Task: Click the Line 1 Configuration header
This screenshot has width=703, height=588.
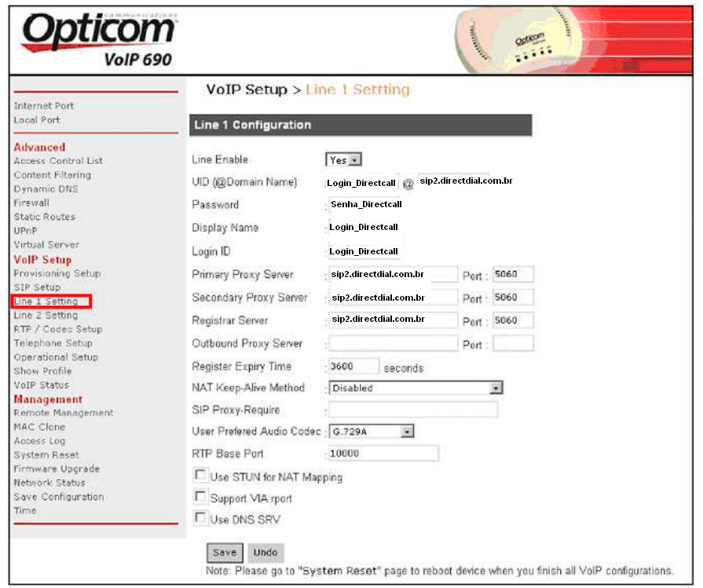Action: (361, 125)
